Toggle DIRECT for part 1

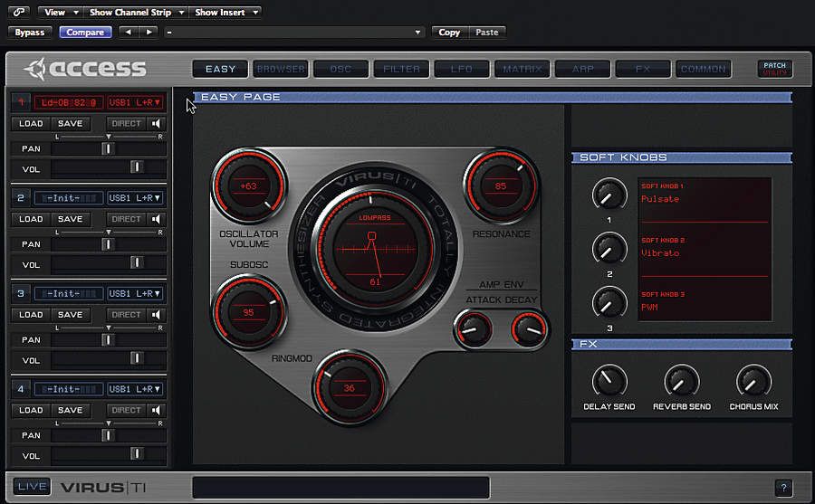126,124
